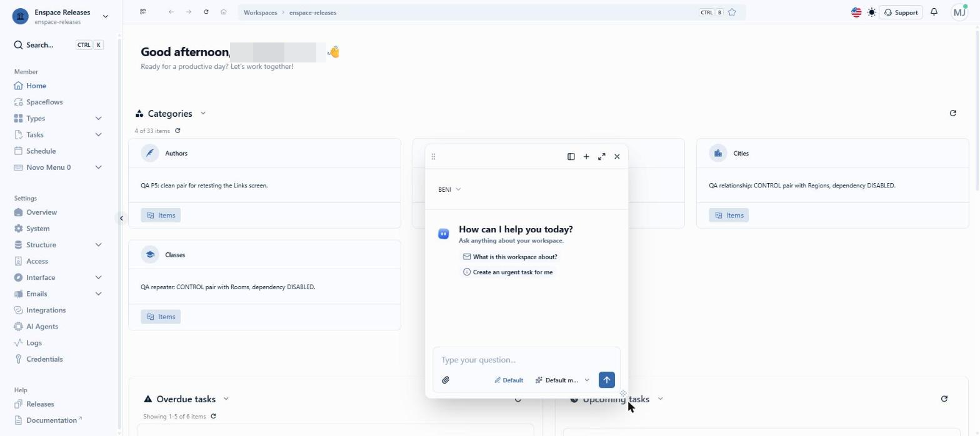Open the Overdue tasks widget dropdown
This screenshot has height=436, width=980.
pyautogui.click(x=226, y=399)
